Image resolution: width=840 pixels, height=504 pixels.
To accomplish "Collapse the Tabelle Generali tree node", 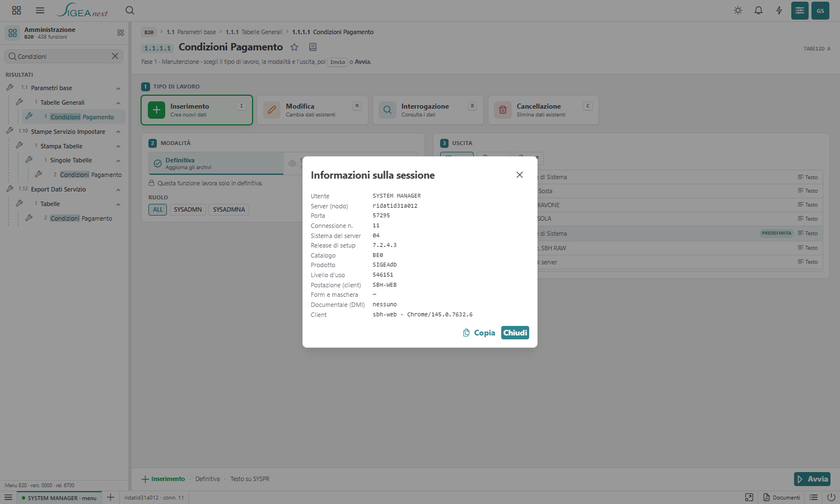I will [118, 103].
